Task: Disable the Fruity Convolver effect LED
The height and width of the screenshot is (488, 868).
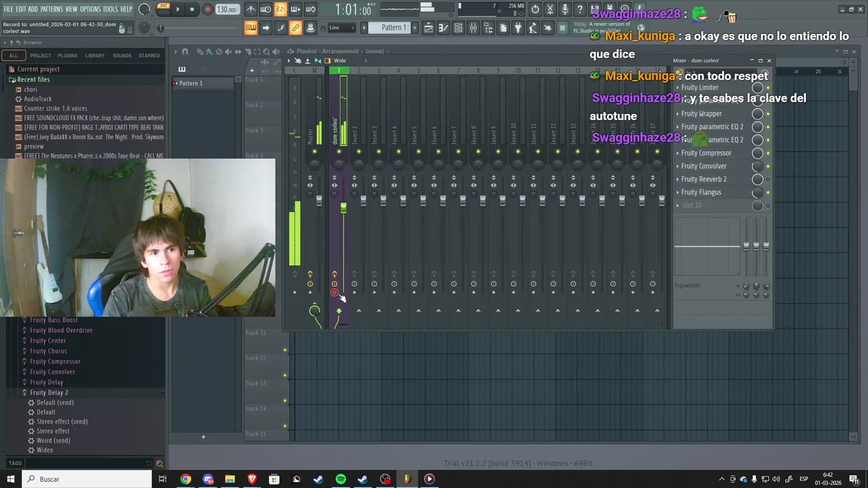Action: pyautogui.click(x=768, y=167)
